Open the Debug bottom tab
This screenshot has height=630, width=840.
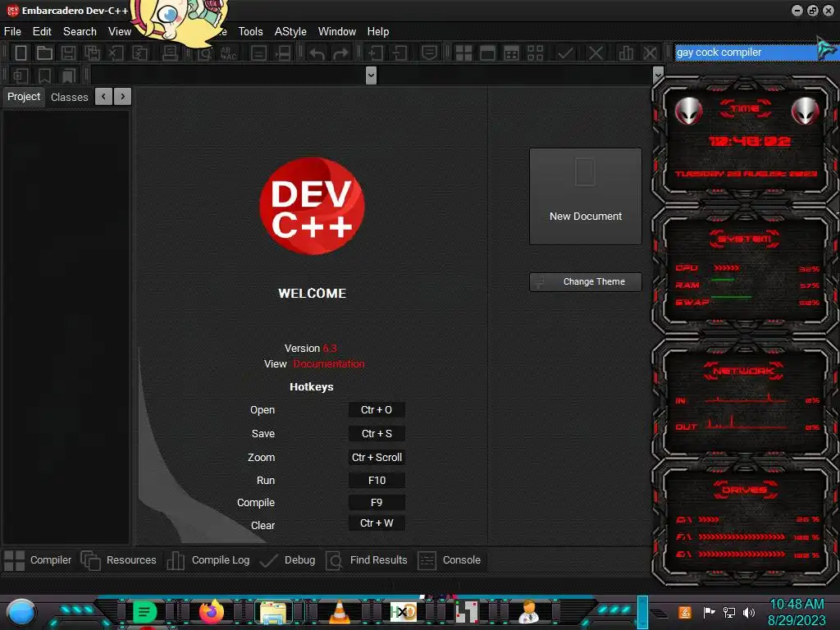click(x=287, y=560)
